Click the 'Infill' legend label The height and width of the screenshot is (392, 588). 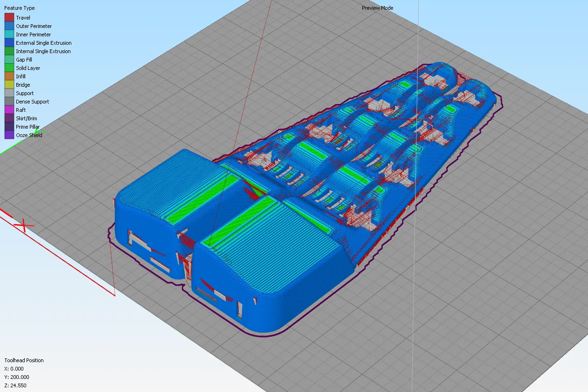(x=21, y=76)
